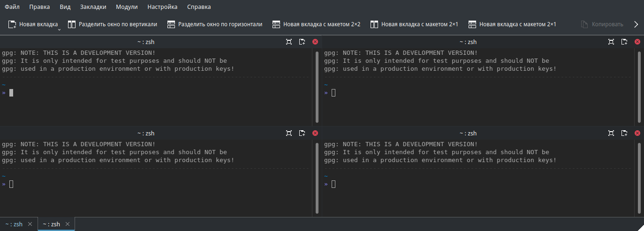Close the second zsh tab
Image resolution: width=644 pixels, height=231 pixels.
point(68,224)
